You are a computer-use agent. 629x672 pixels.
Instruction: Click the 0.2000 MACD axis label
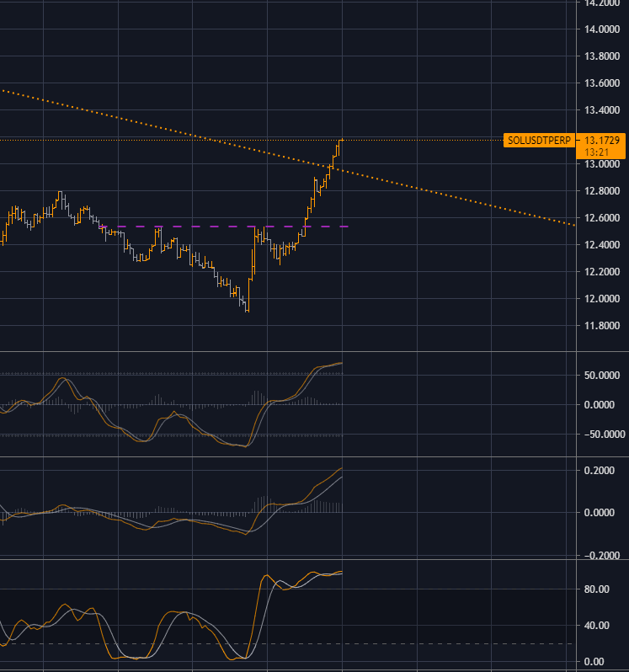tap(599, 471)
